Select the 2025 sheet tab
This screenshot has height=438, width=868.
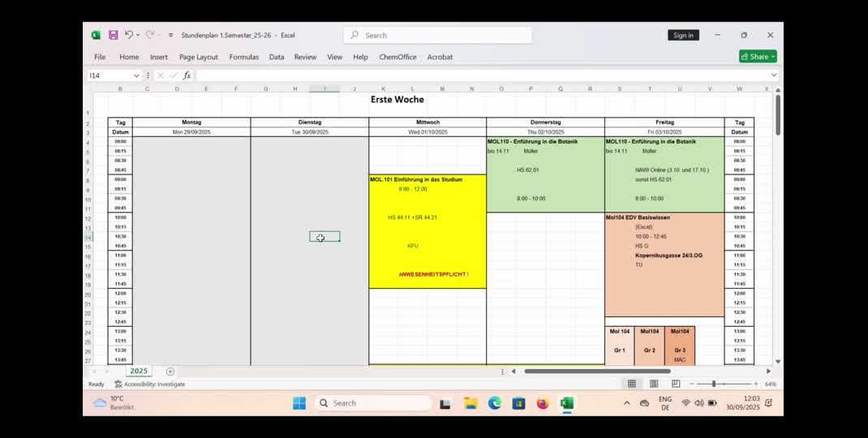point(139,371)
